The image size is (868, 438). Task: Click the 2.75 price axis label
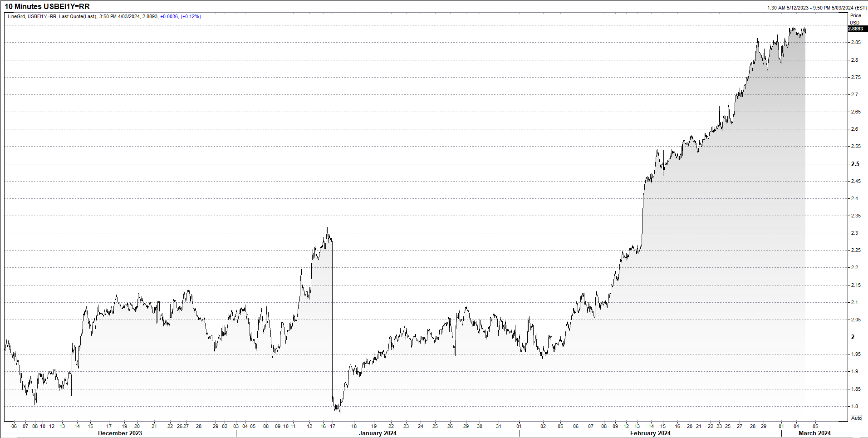[856, 77]
